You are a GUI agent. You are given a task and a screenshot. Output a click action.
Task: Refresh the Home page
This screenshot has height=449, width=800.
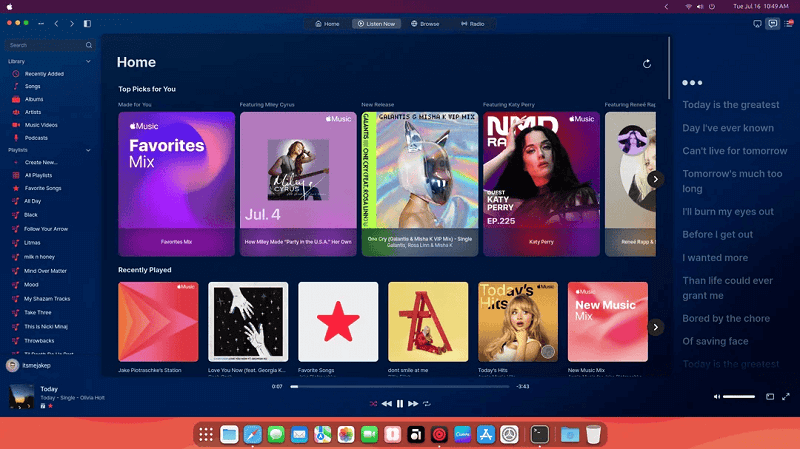(x=647, y=64)
